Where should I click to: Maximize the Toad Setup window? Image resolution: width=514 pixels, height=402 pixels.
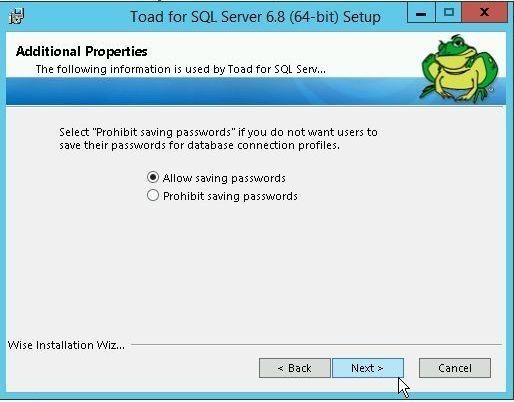(x=449, y=13)
